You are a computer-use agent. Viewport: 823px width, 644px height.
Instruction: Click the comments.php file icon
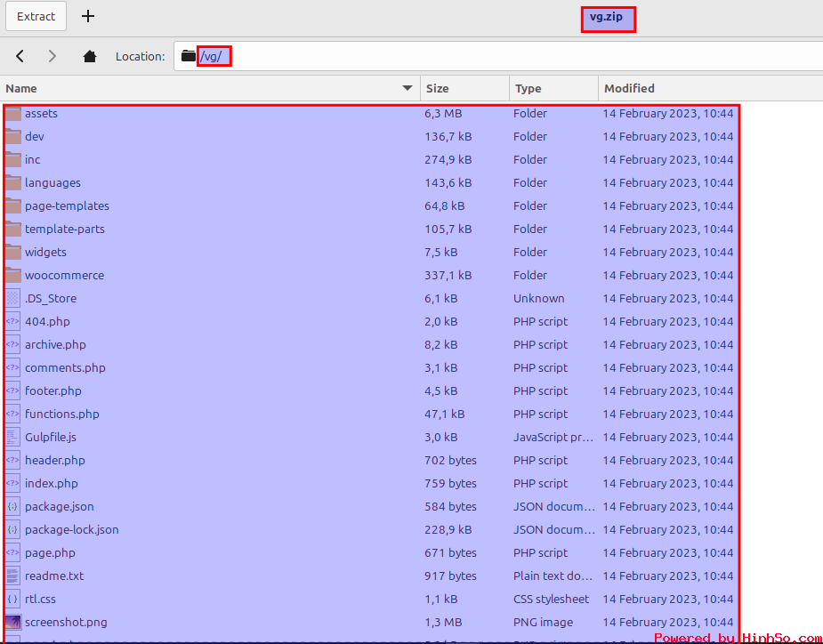click(x=13, y=367)
